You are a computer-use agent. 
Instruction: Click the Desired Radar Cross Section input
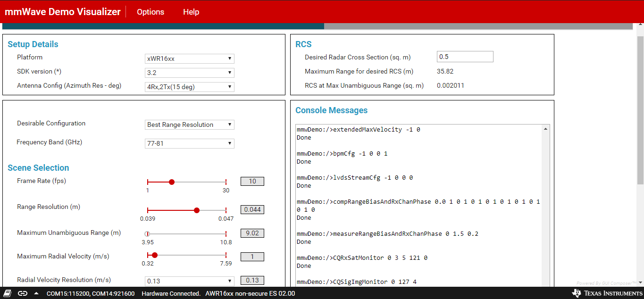(x=465, y=57)
